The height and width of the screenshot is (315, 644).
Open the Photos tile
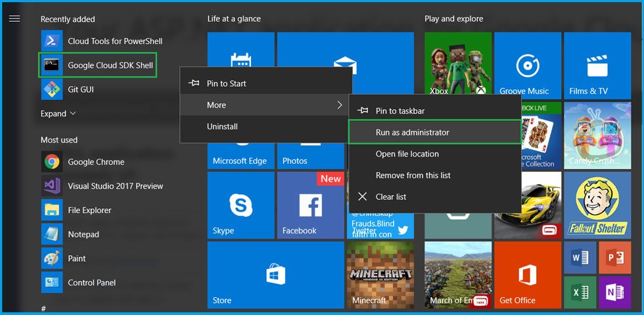(x=310, y=157)
